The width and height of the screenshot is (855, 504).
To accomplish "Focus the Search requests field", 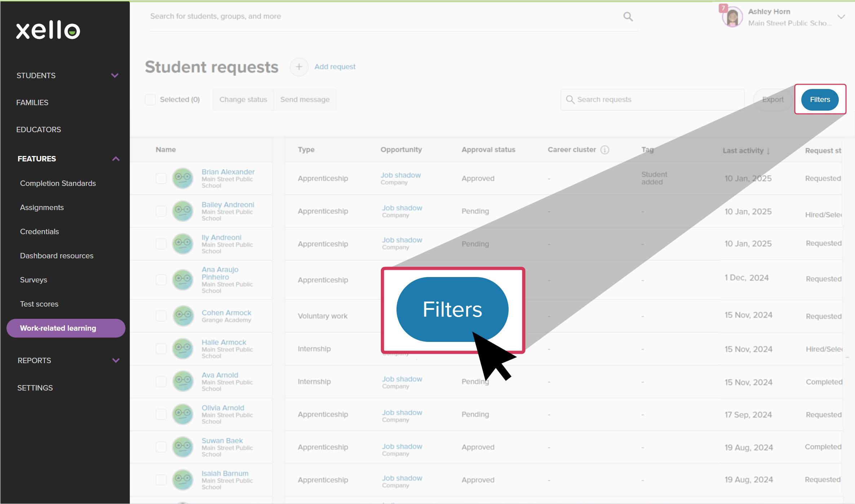I will point(652,100).
